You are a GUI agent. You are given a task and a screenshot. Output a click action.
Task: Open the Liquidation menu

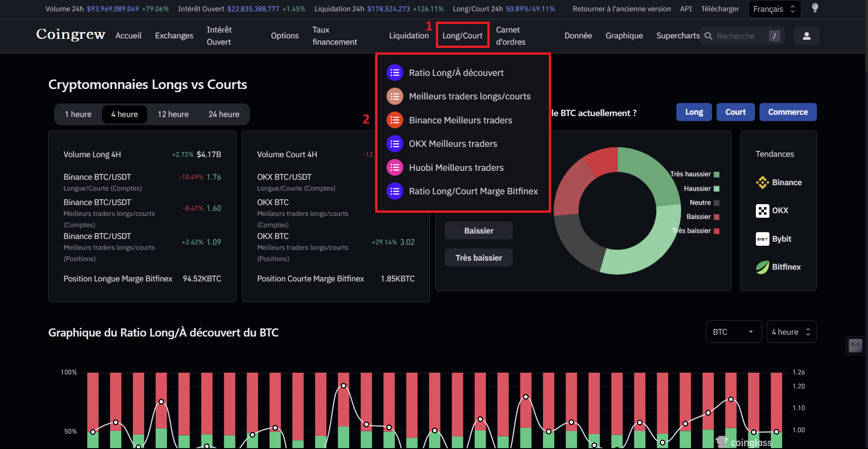[409, 36]
